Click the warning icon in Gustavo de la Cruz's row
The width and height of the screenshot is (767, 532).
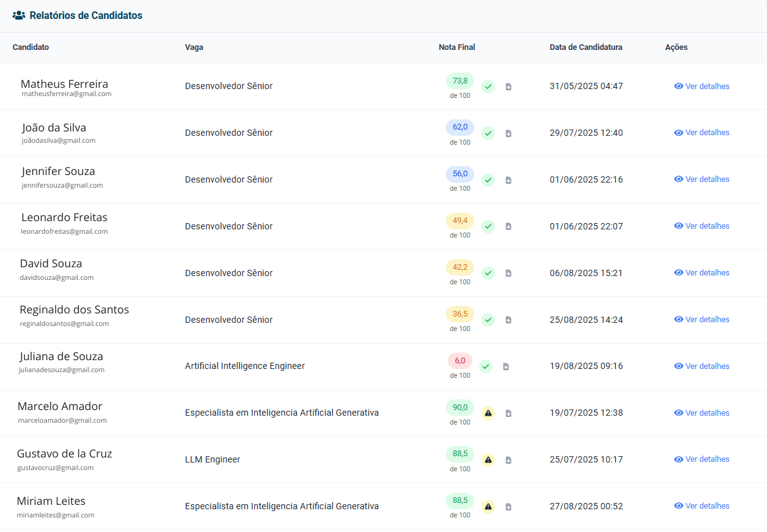pos(488,460)
